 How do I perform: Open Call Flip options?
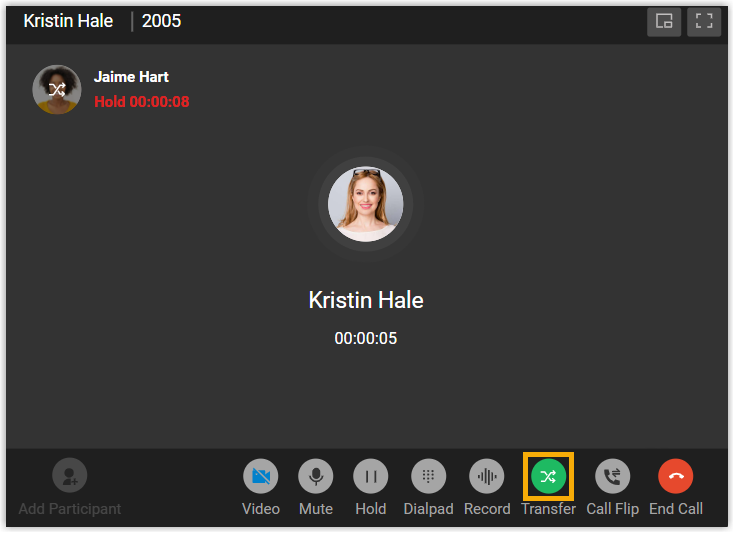click(x=612, y=476)
